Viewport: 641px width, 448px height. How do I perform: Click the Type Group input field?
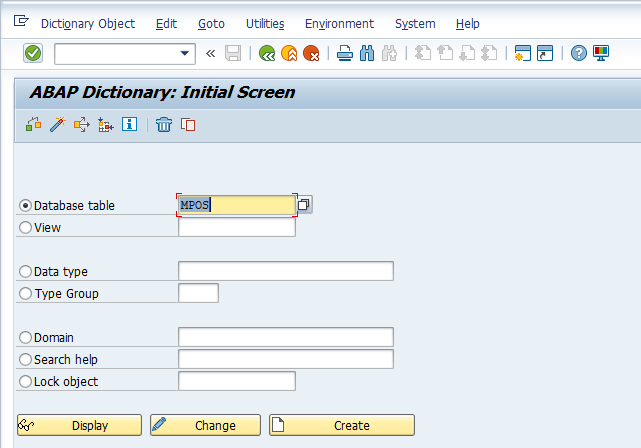tap(198, 293)
